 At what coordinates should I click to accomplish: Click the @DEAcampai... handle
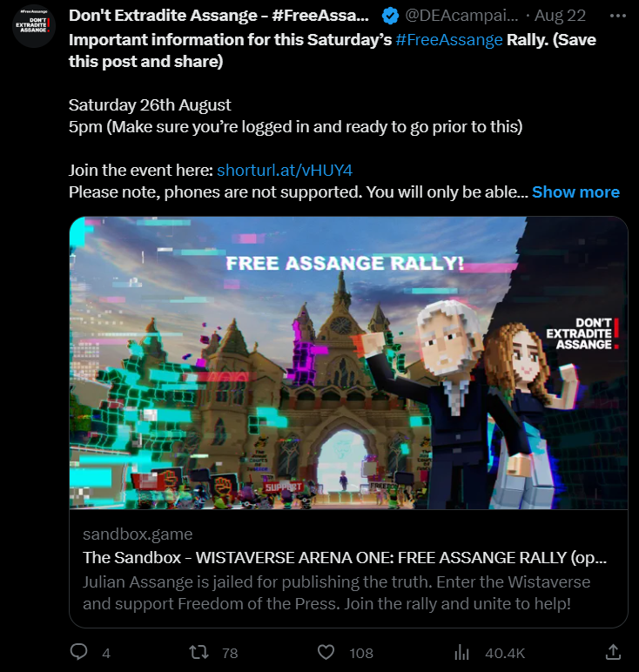click(461, 16)
